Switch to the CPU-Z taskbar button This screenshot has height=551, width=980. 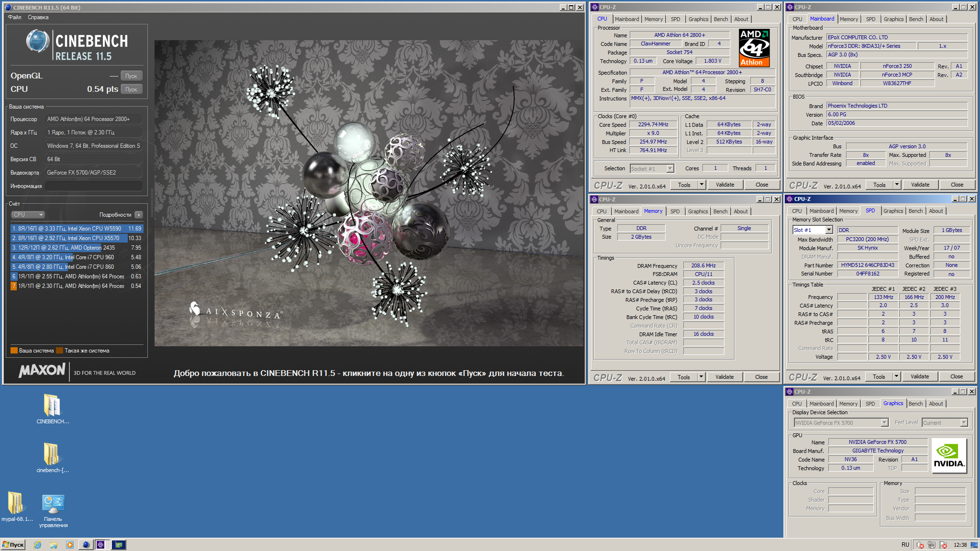click(x=101, y=544)
